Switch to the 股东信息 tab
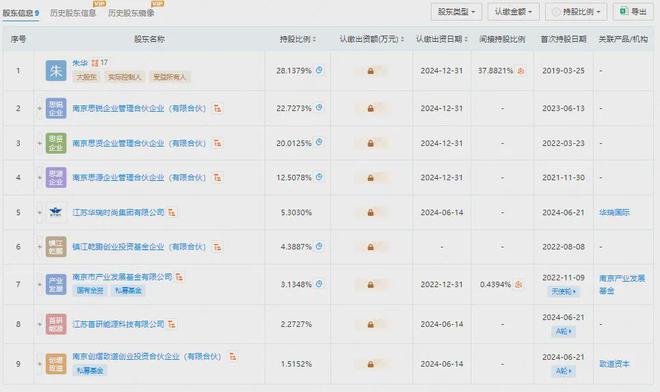The height and width of the screenshot is (392, 660). (x=21, y=13)
